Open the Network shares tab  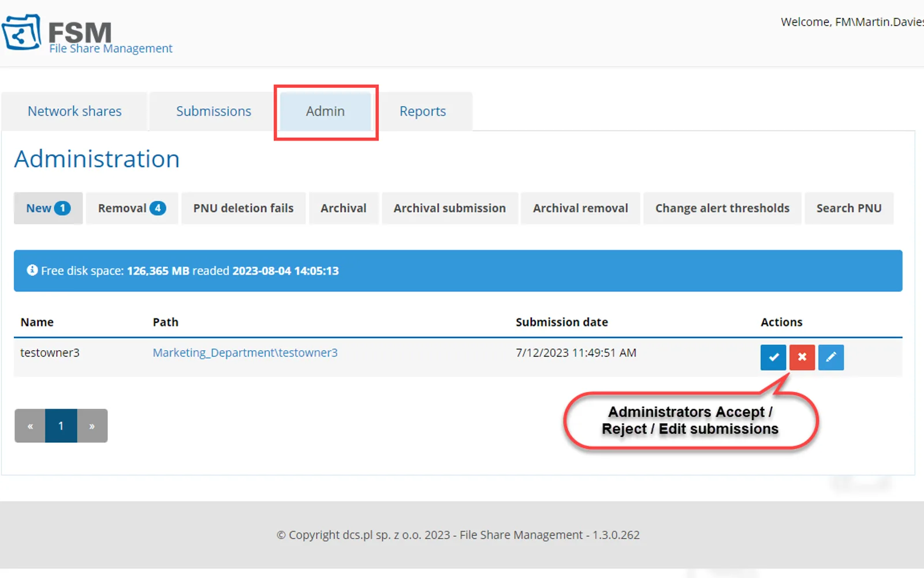pos(74,111)
